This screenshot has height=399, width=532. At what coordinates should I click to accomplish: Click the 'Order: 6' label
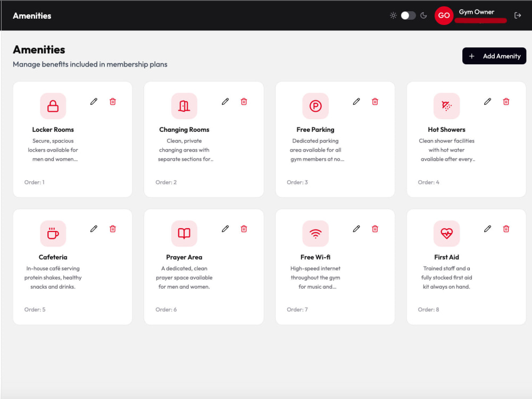(x=166, y=310)
